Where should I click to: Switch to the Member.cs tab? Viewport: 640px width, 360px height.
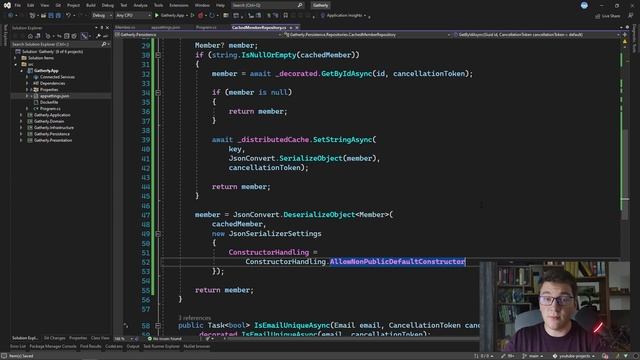coord(125,28)
